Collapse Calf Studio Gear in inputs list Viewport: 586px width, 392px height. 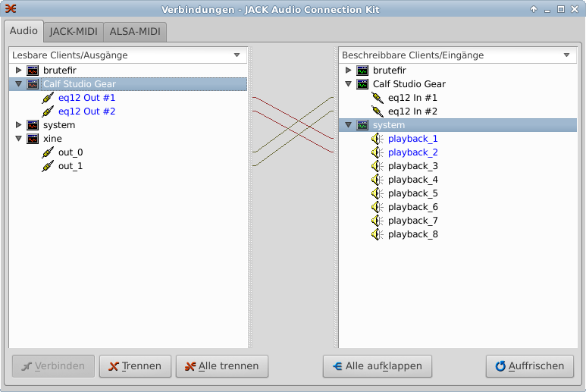[x=348, y=84]
